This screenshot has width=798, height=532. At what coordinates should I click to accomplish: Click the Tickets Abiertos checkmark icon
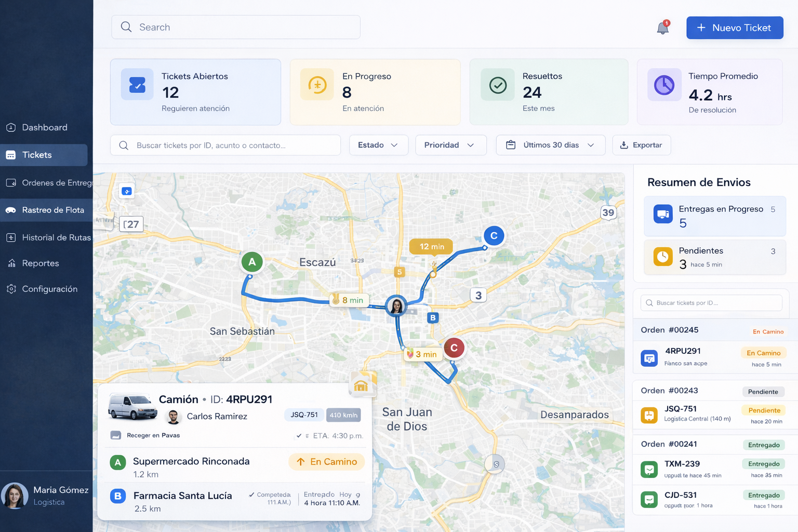pyautogui.click(x=137, y=84)
